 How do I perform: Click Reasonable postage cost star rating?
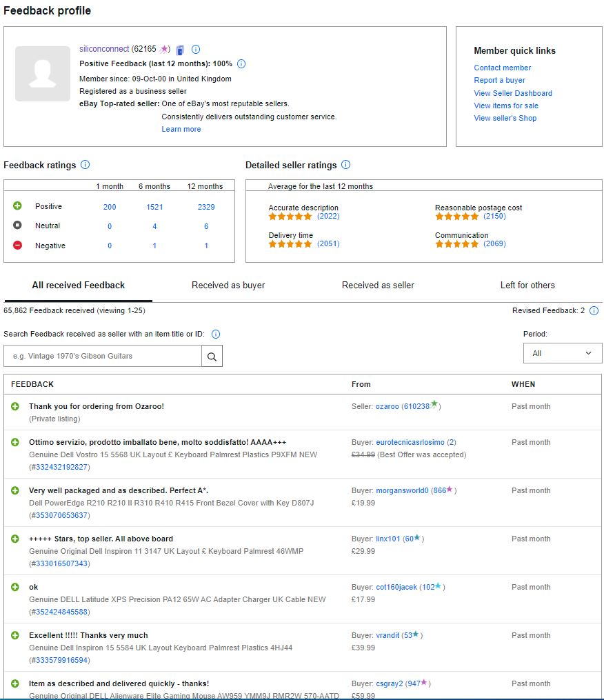[456, 217]
